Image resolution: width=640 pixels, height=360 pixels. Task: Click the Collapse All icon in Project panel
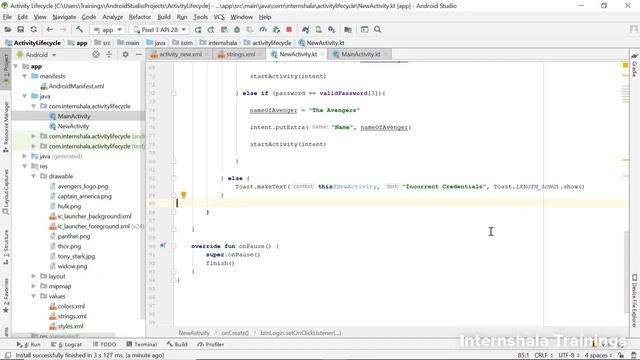pos(109,54)
